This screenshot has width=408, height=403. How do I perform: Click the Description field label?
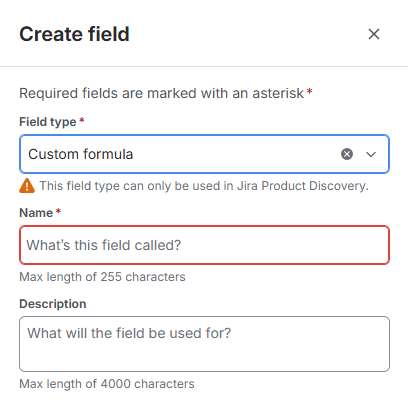click(53, 304)
